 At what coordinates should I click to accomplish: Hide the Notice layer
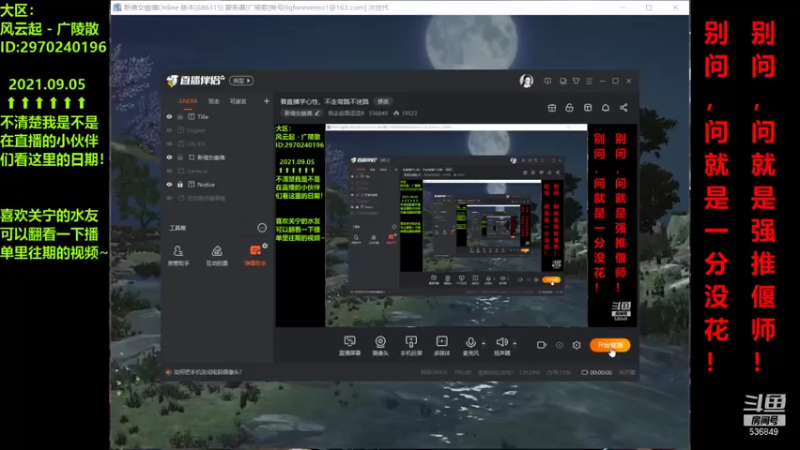tap(169, 185)
